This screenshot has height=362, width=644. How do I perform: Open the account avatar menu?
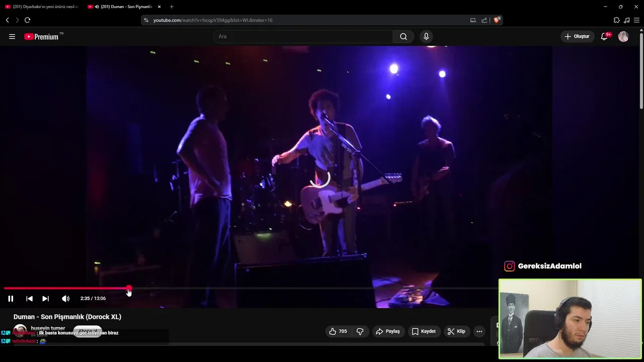(x=623, y=37)
